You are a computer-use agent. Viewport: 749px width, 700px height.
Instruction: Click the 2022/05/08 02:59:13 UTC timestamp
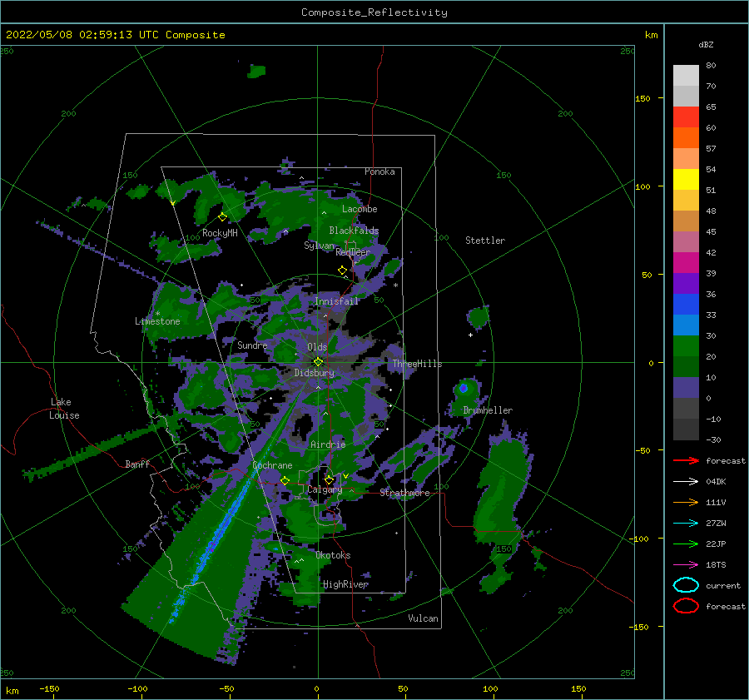[x=115, y=35]
